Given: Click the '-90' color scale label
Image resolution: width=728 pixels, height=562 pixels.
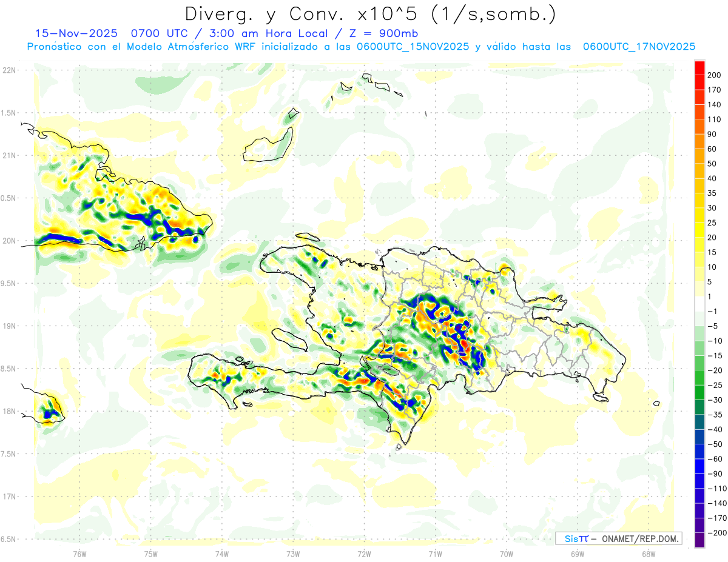Looking at the screenshot, I should [714, 474].
